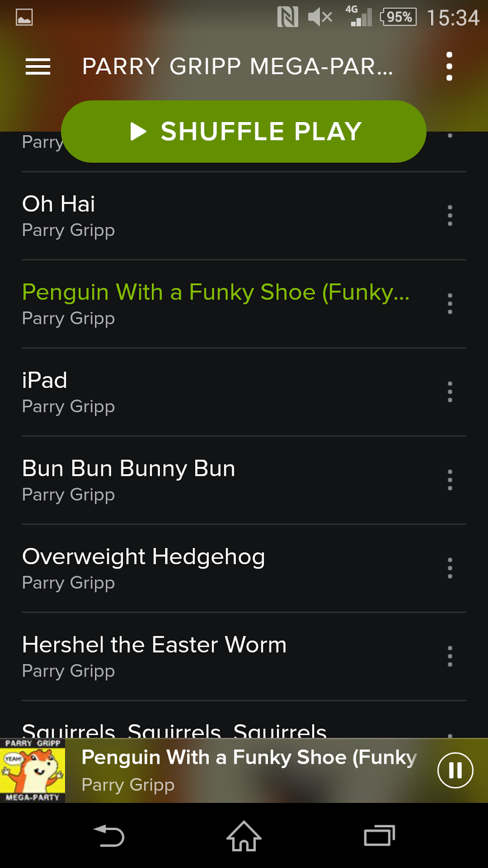488x868 pixels.
Task: Open options for Oh Hai track
Action: point(450,216)
